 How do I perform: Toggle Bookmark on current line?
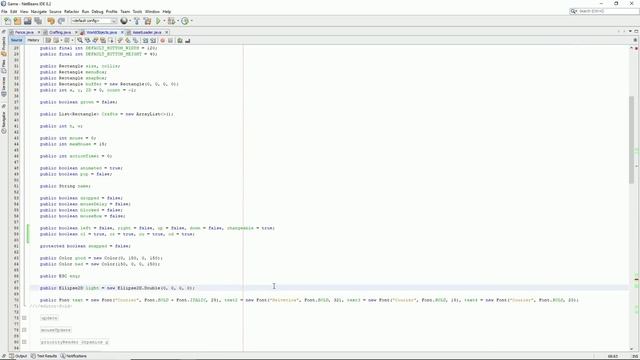[135, 40]
